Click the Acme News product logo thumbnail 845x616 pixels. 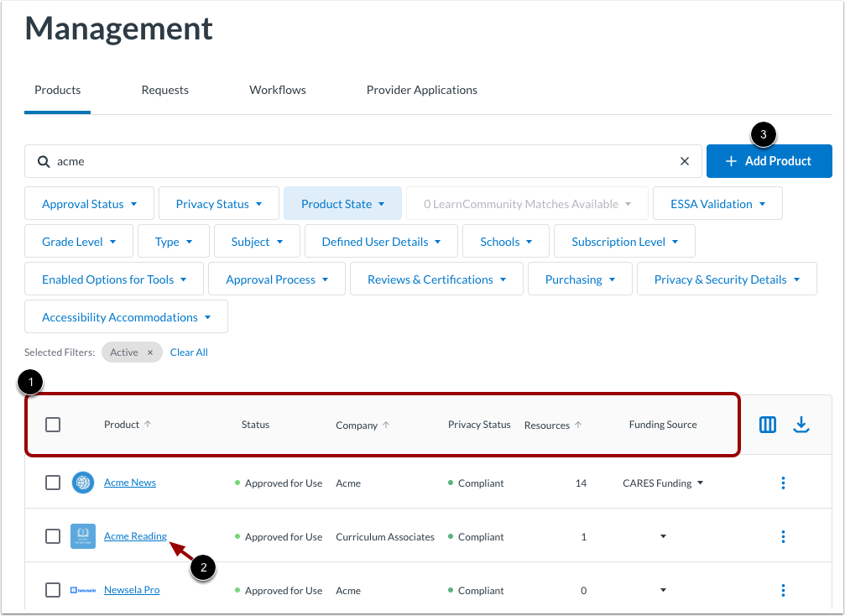tap(82, 482)
